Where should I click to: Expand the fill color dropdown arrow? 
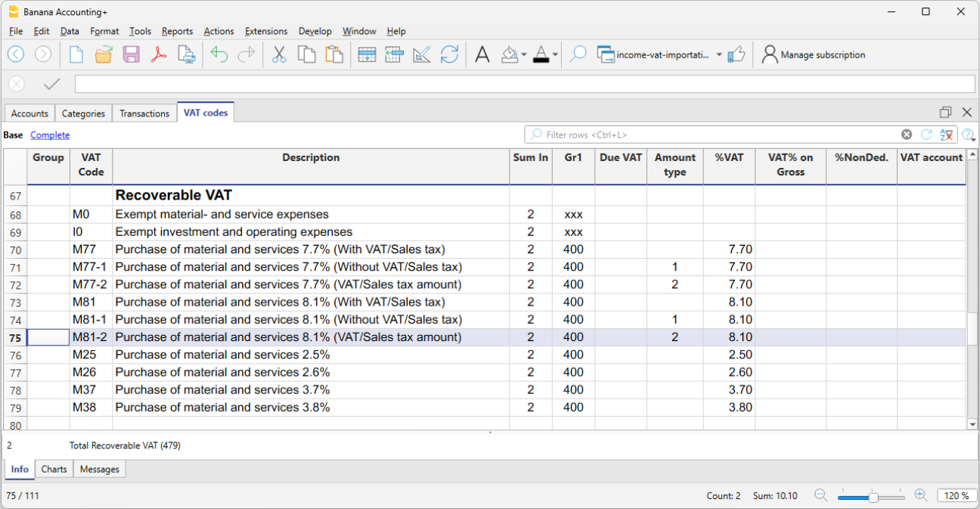523,54
